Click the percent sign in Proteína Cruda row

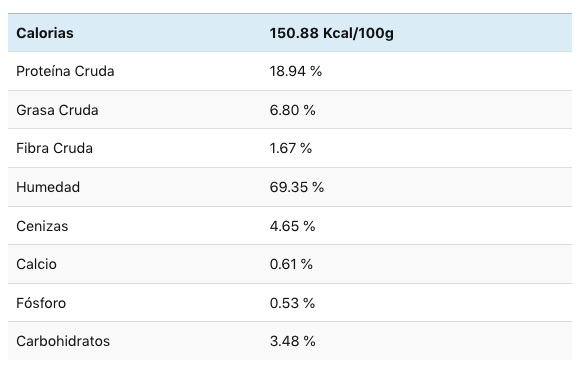(x=316, y=71)
